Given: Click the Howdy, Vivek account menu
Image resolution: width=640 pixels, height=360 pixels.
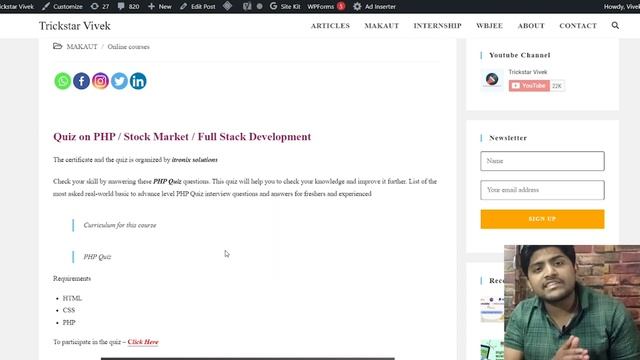Looking at the screenshot, I should [622, 7].
